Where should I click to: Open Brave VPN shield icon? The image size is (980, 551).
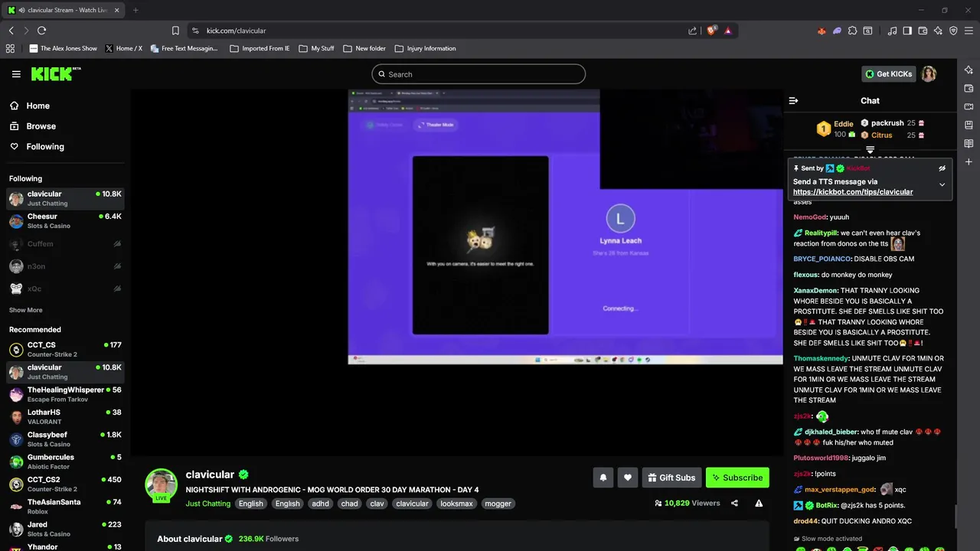(953, 31)
